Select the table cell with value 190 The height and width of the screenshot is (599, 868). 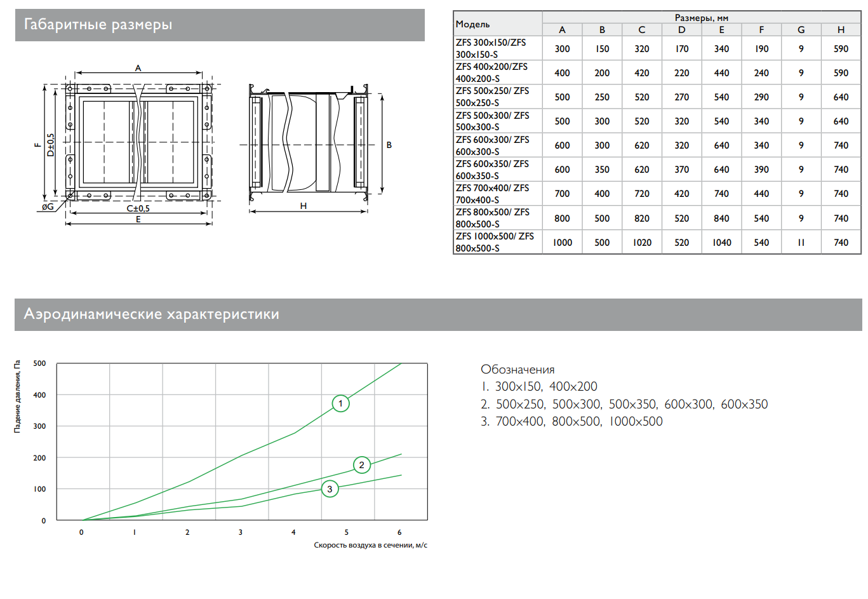coord(761,49)
